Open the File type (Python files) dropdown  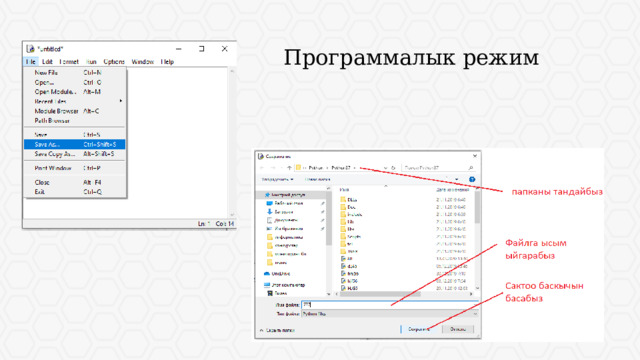[x=390, y=314]
